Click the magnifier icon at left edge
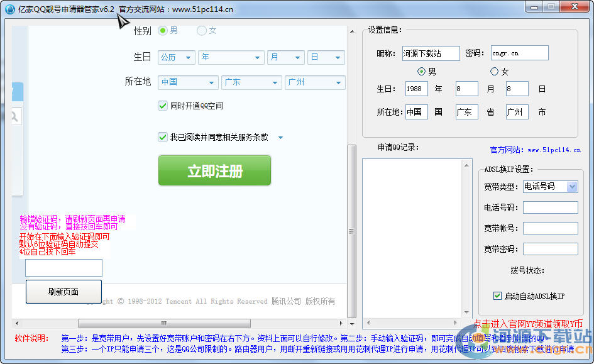 click(15, 117)
